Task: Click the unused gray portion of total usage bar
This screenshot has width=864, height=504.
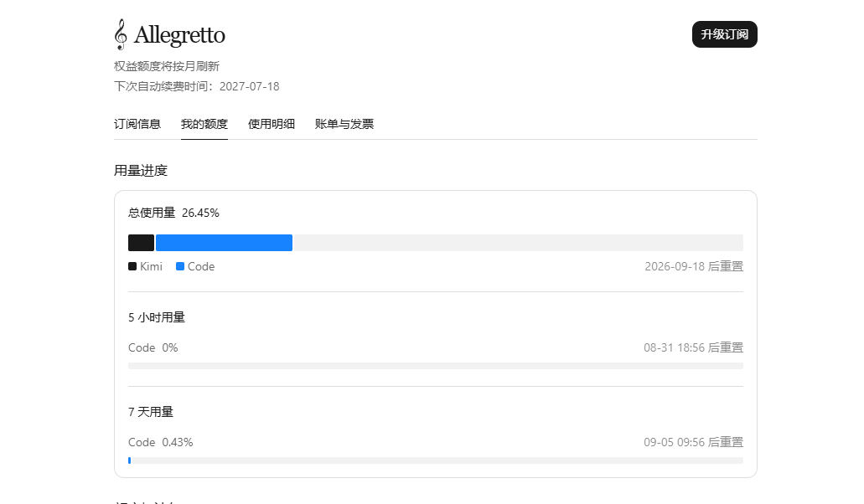Action: pos(518,243)
